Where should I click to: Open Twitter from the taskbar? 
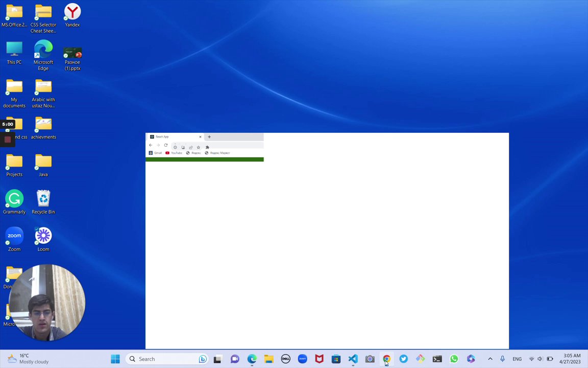404,359
